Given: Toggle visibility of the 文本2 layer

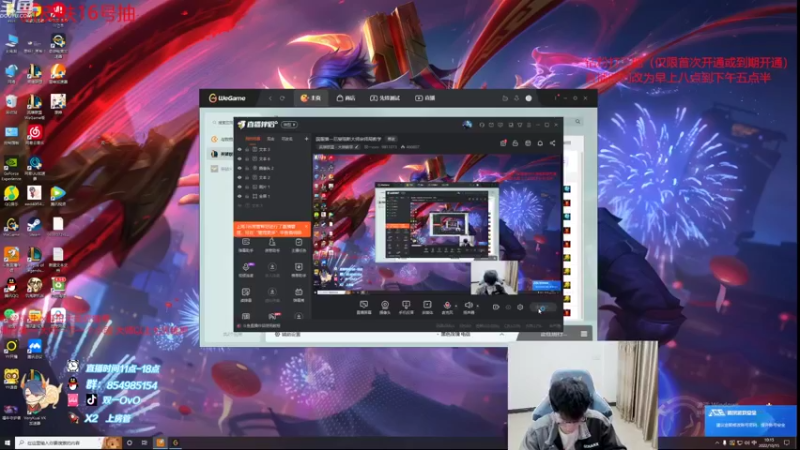Looking at the screenshot, I should pos(240,178).
